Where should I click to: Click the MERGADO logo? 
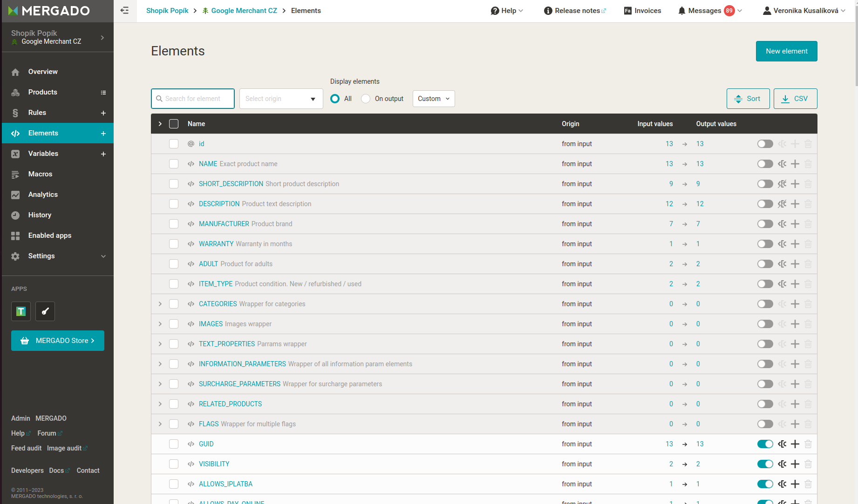49,11
